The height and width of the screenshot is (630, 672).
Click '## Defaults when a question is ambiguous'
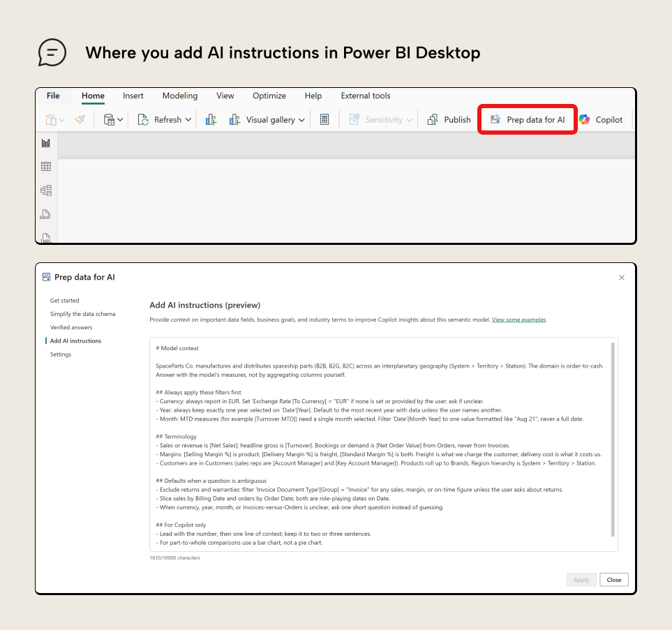tap(211, 481)
